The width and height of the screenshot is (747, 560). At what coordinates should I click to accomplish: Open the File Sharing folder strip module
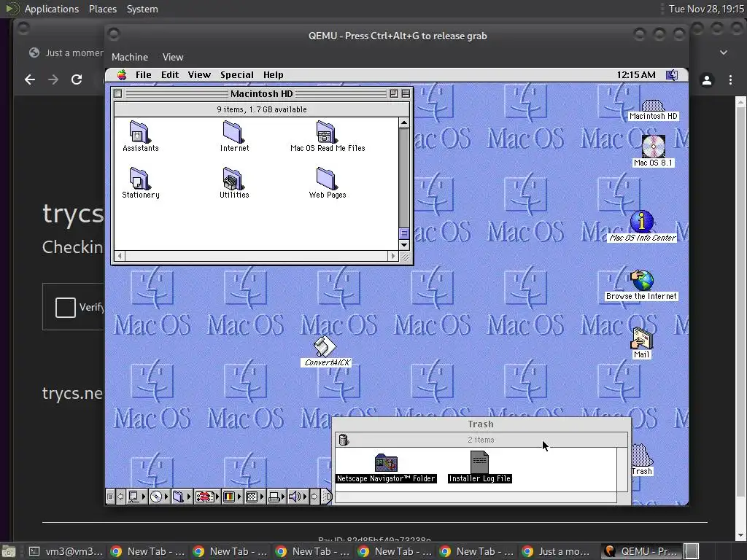coord(181,497)
